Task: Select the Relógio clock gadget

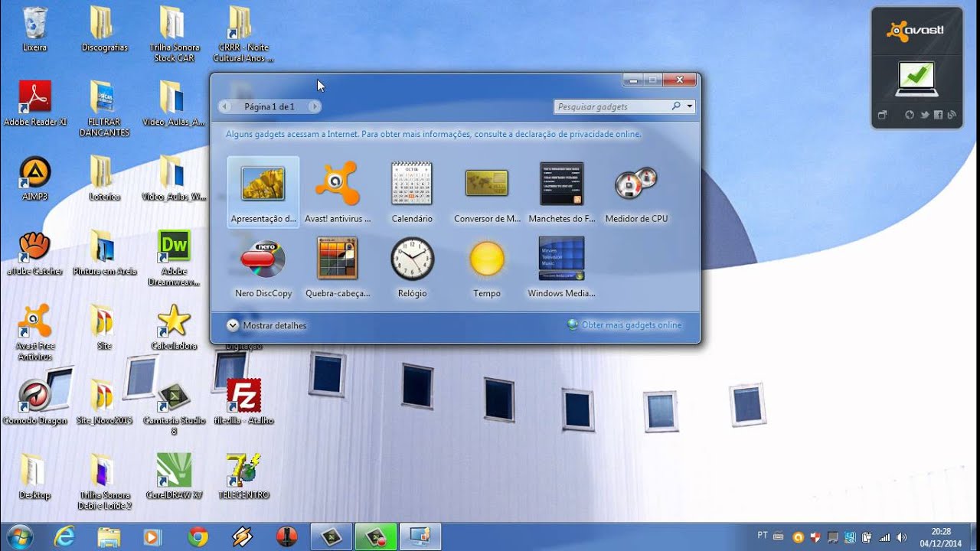Action: pos(412,267)
